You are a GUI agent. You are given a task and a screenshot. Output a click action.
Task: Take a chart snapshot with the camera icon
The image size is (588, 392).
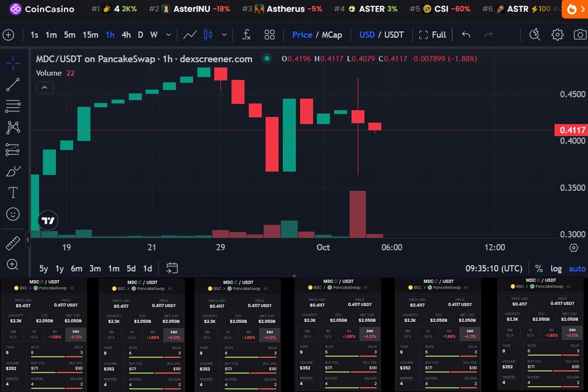(x=580, y=34)
